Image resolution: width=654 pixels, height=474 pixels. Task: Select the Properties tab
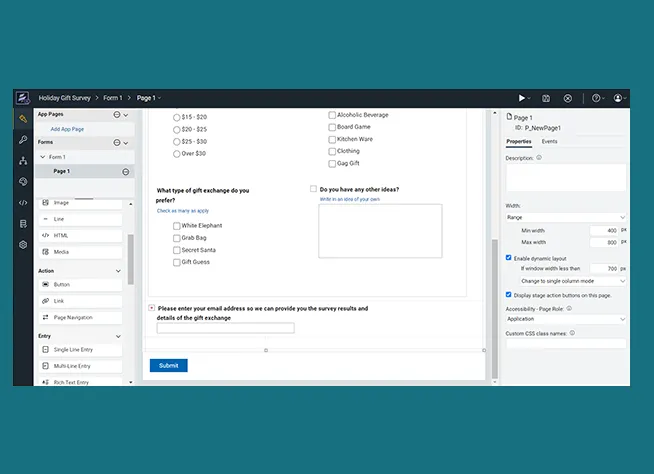[519, 142]
